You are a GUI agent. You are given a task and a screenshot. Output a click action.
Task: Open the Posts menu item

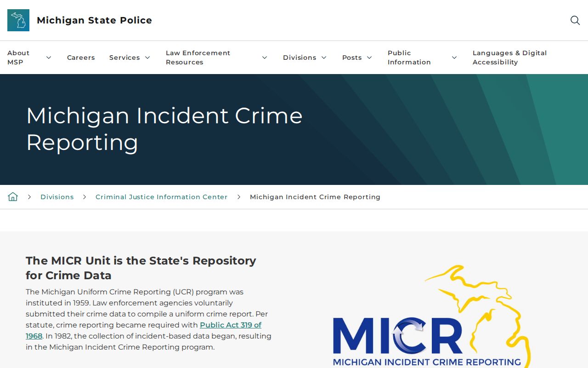(352, 57)
